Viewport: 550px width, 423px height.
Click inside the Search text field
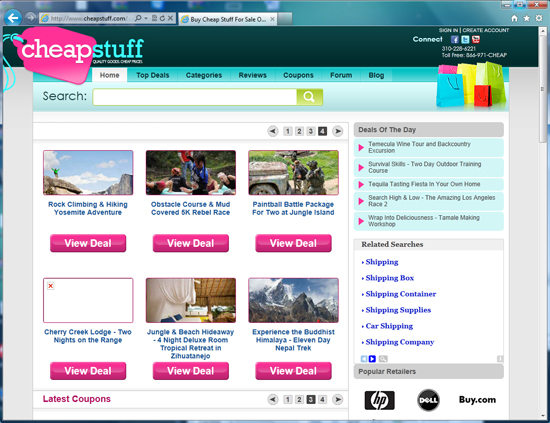(195, 97)
